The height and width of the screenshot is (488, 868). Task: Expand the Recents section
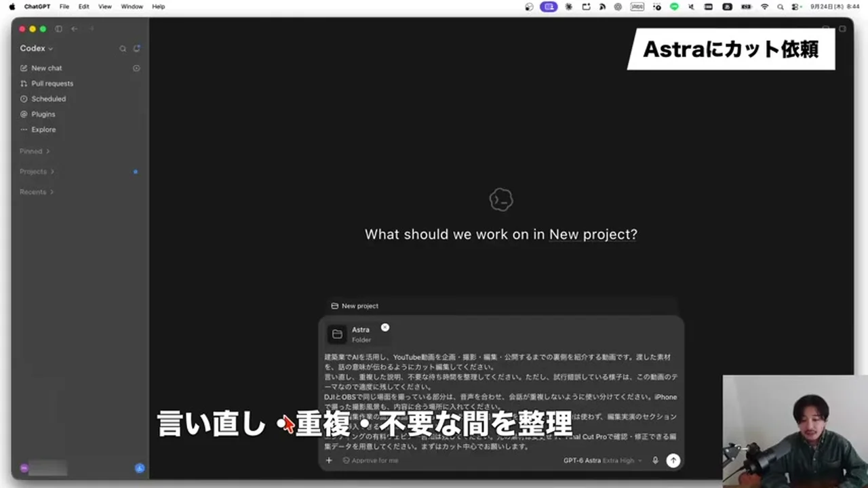click(37, 192)
